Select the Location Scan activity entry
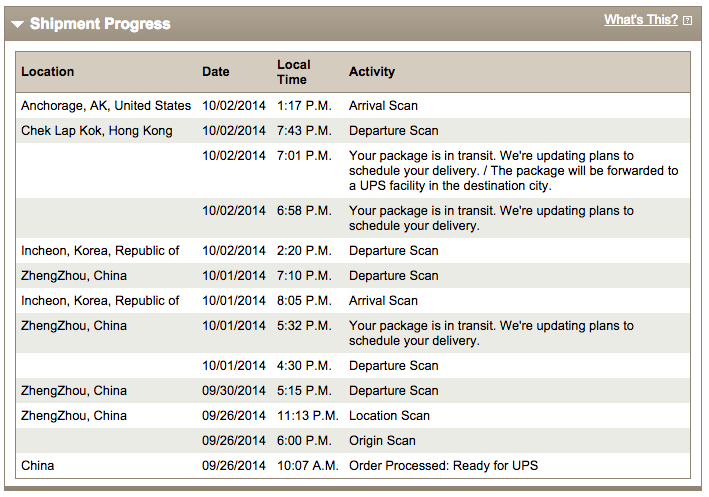This screenshot has width=709, height=497. (x=389, y=416)
